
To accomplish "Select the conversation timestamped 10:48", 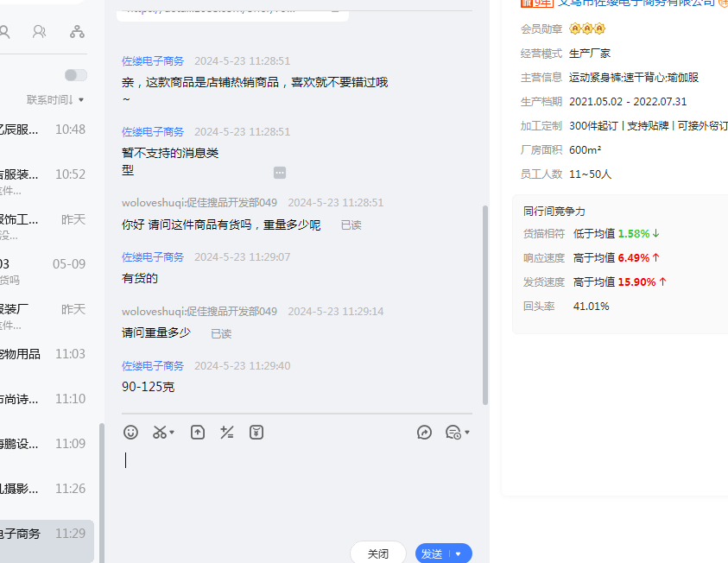I will click(43, 130).
